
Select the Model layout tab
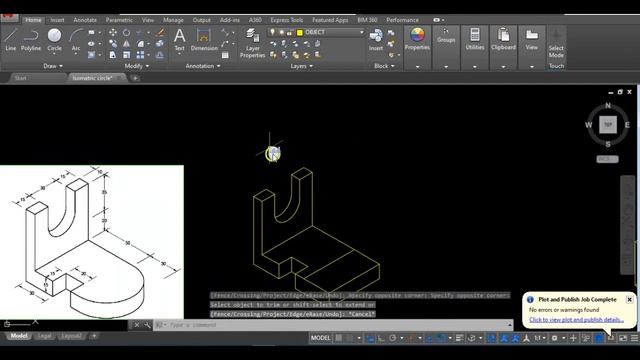(x=19, y=336)
